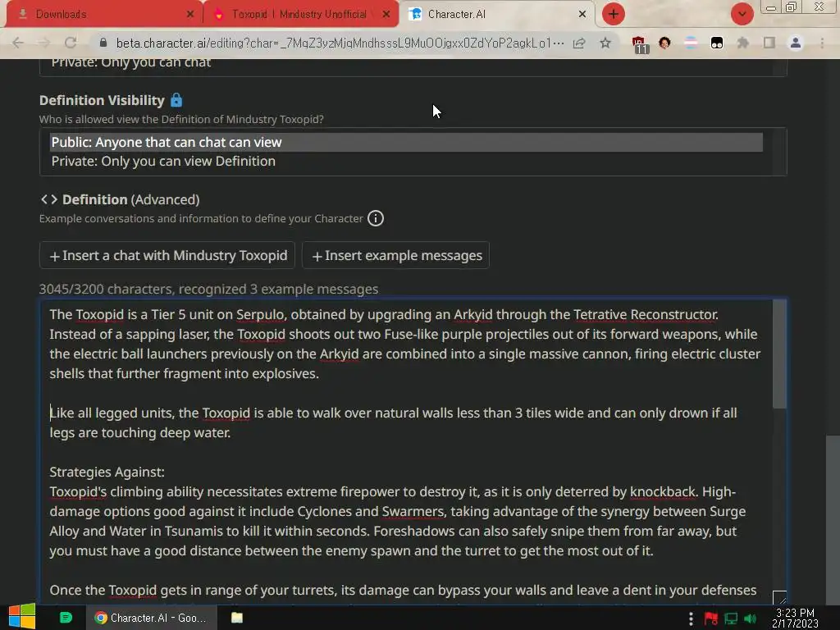840x630 pixels.
Task: Open the black square eyes extension icon
Action: [717, 43]
